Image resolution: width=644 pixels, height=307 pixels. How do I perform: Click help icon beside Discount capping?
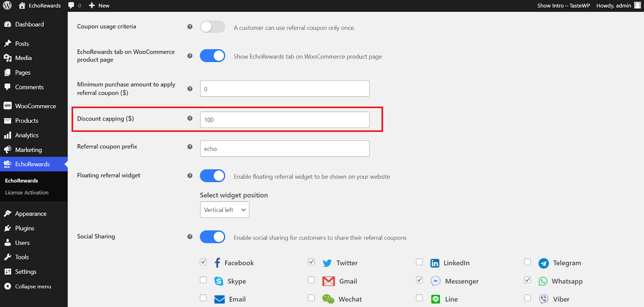point(190,118)
